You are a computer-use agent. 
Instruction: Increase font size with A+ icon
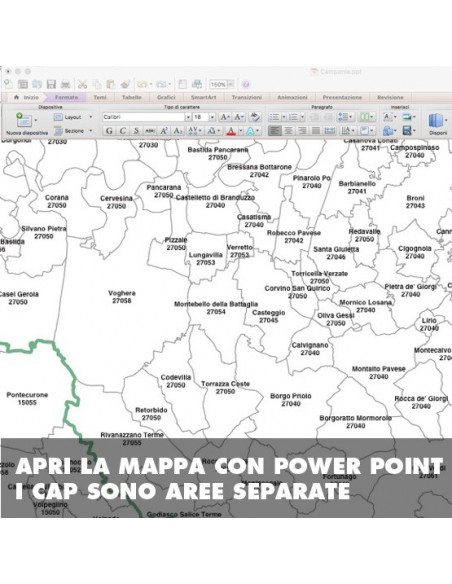[x=225, y=117]
